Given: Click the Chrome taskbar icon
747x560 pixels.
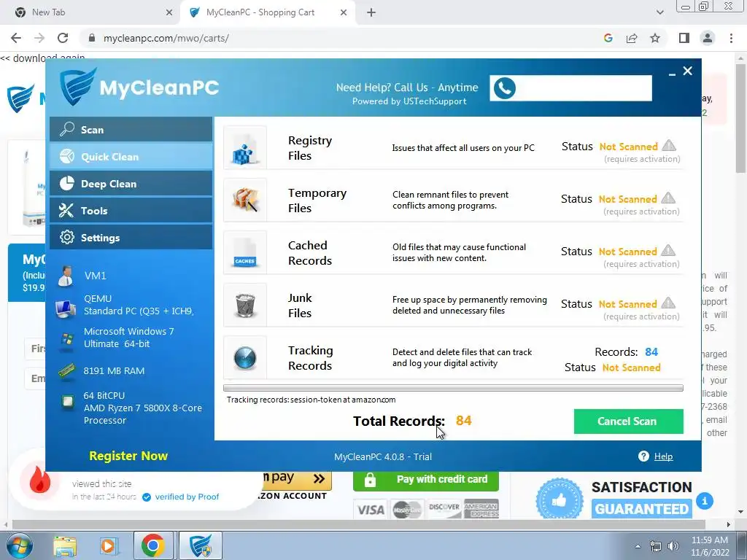Looking at the screenshot, I should [153, 545].
